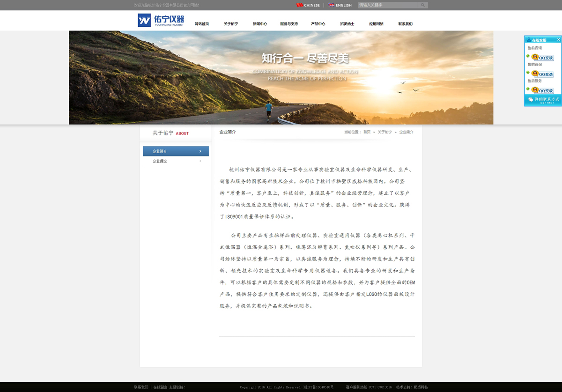Click the search magnifier icon
This screenshot has width=562, height=392.
pos(422,5)
